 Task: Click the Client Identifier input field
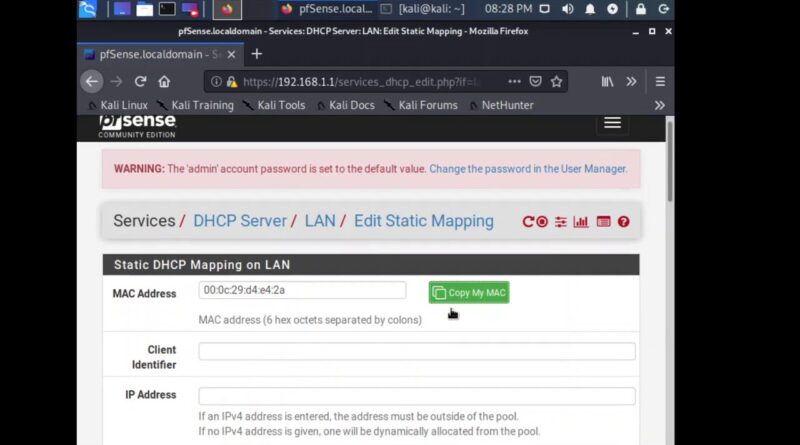[417, 351]
